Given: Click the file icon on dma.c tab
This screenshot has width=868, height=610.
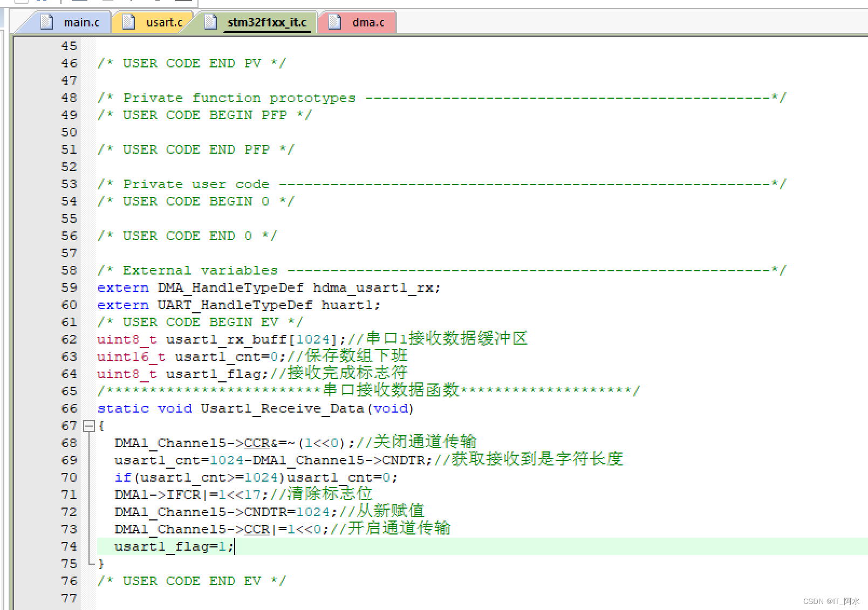Looking at the screenshot, I should click(x=335, y=22).
